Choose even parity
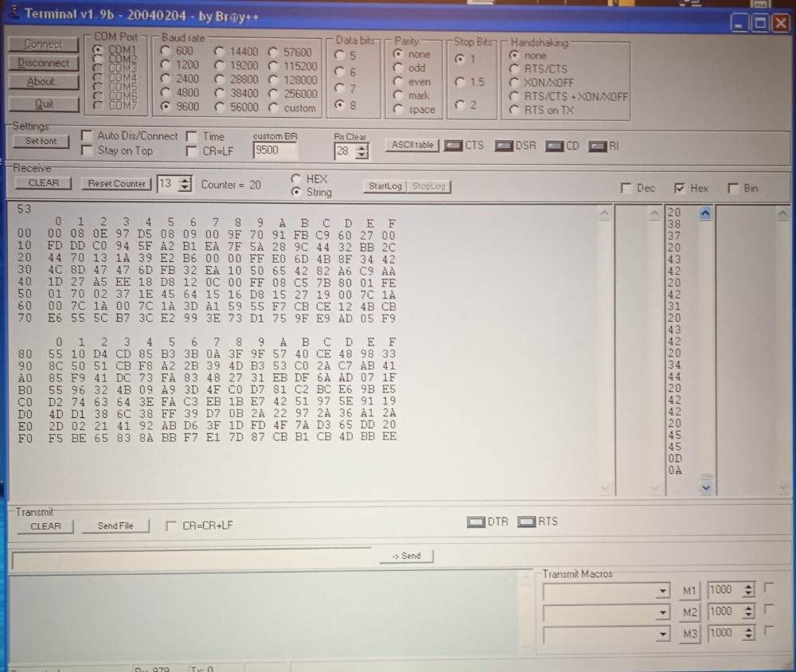Viewport: 796px width, 672px height. tap(400, 82)
